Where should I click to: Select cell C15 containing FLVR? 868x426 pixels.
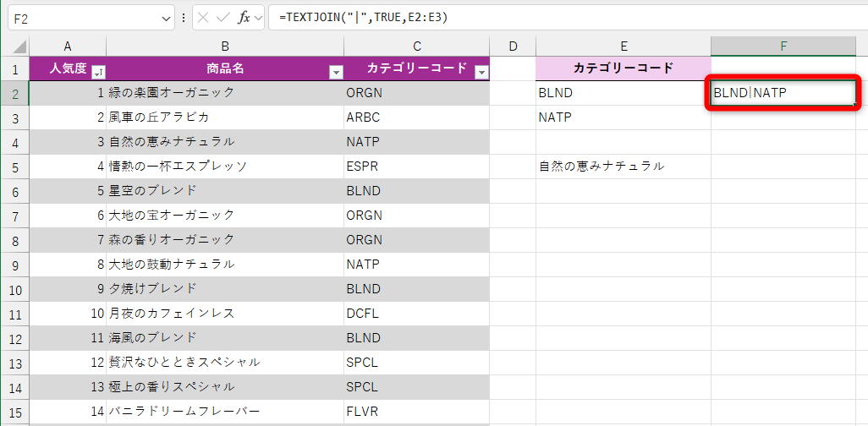[x=417, y=411]
